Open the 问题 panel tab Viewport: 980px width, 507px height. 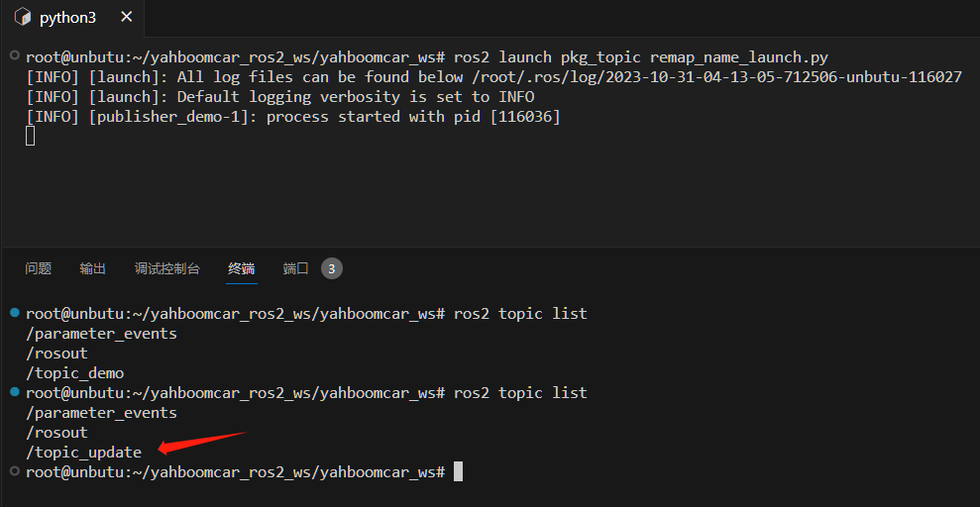pyautogui.click(x=38, y=269)
